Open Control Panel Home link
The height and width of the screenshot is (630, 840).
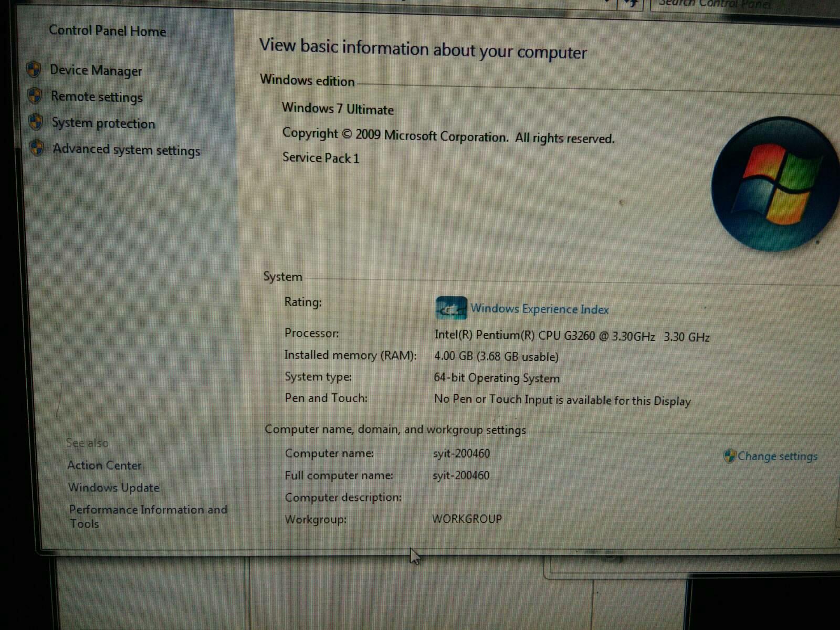pos(107,30)
